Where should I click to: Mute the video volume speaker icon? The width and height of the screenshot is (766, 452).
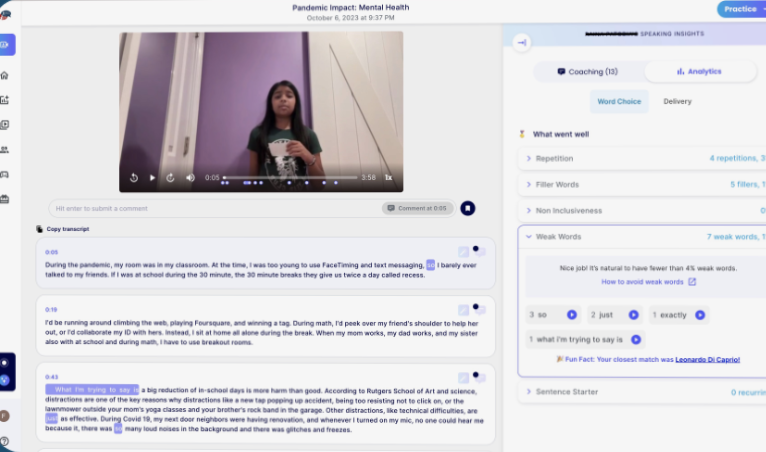pyautogui.click(x=190, y=177)
